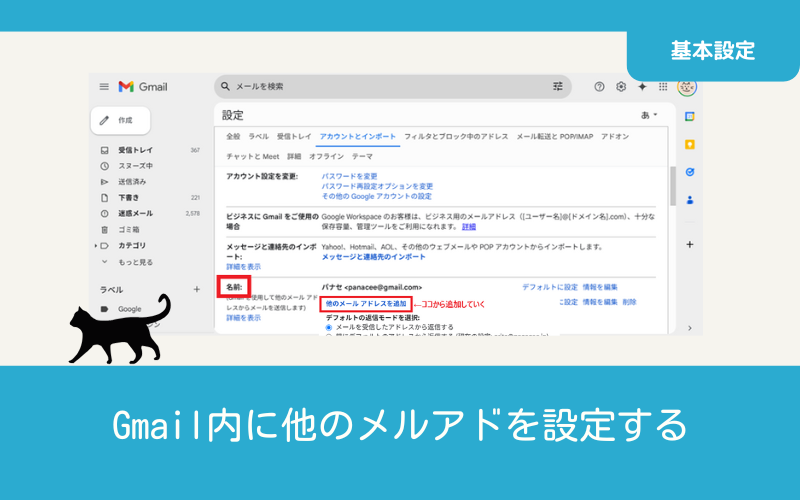Open Google Calendar in side panel

689,116
